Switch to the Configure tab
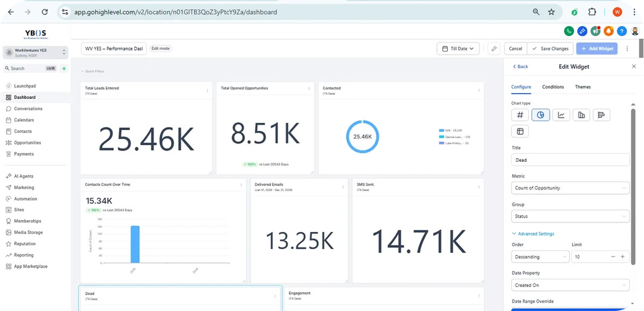The height and width of the screenshot is (311, 644). click(521, 87)
